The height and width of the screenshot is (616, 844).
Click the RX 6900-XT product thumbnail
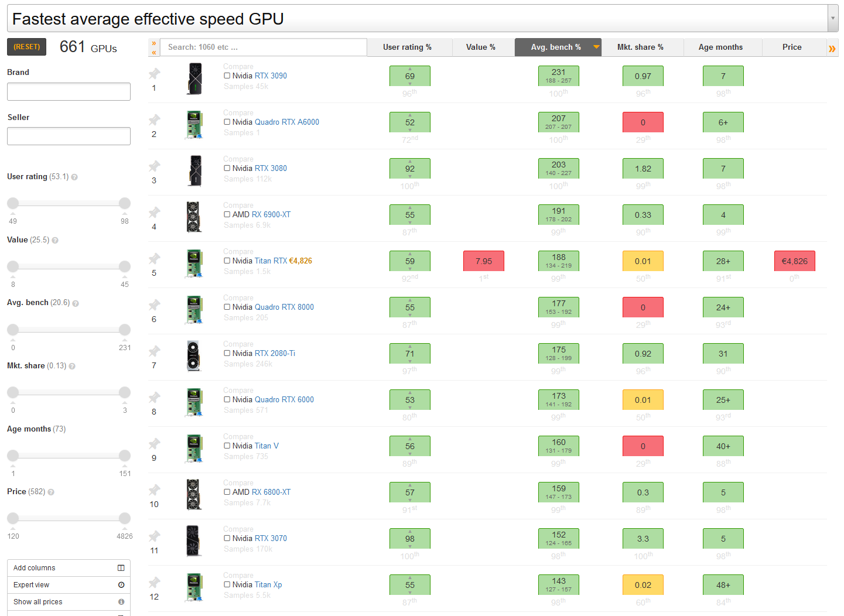(x=194, y=217)
